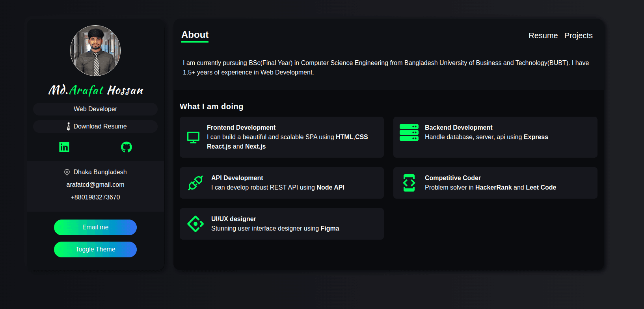Click the phone number +8801983273670
The height and width of the screenshot is (309, 644).
[95, 197]
